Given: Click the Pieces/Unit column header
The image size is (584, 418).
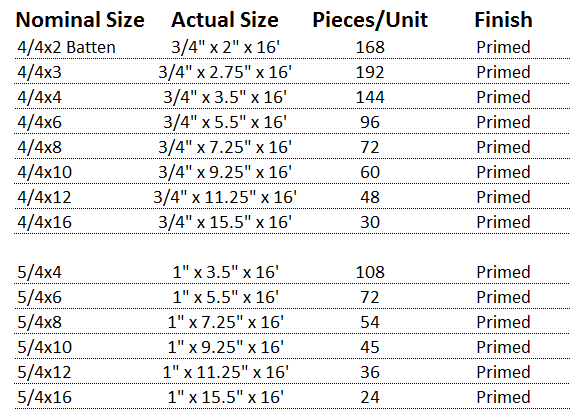Looking at the screenshot, I should coord(370,20).
